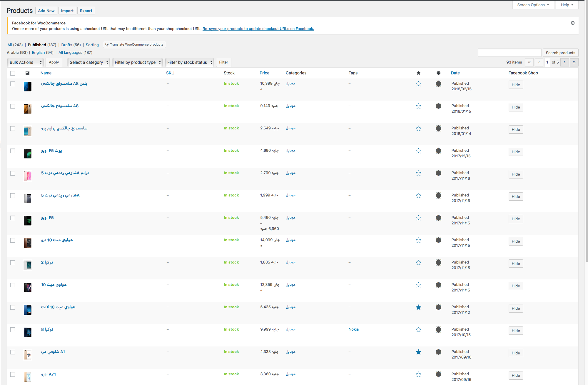Filter to English (94) products
This screenshot has width=588, height=385.
[43, 52]
